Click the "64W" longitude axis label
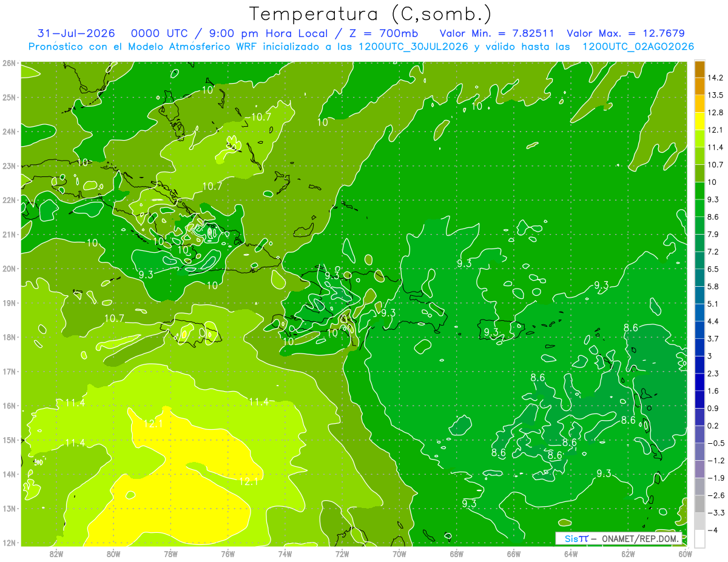This screenshot has width=728, height=562. (571, 554)
